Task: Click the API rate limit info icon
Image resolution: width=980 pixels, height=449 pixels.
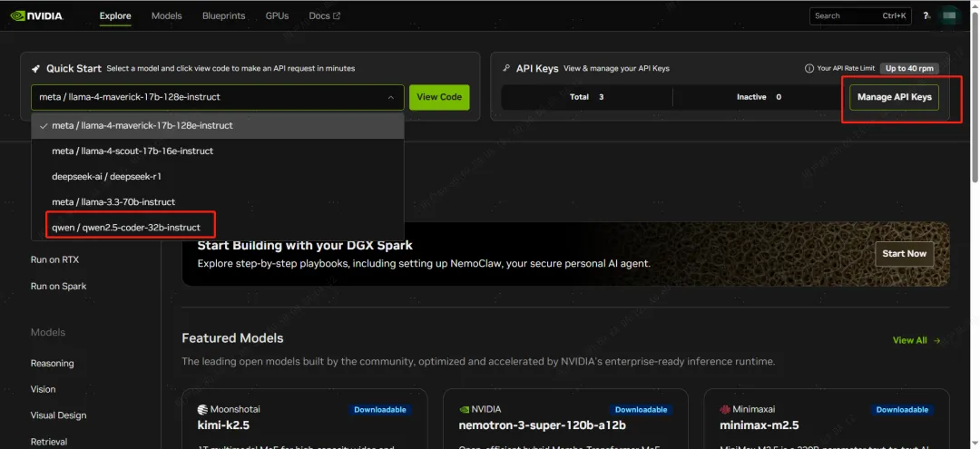Action: pos(808,68)
